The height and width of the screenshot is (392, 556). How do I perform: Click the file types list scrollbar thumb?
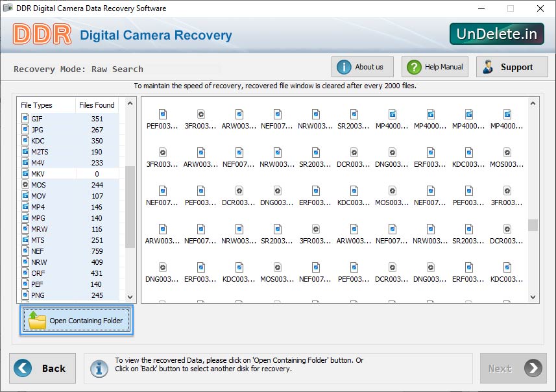pyautogui.click(x=130, y=206)
